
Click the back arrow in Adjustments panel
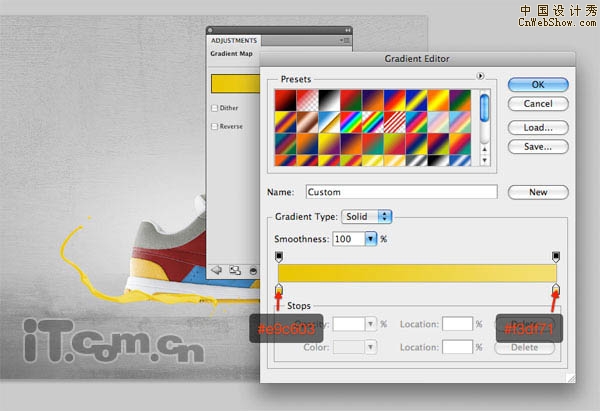[216, 269]
